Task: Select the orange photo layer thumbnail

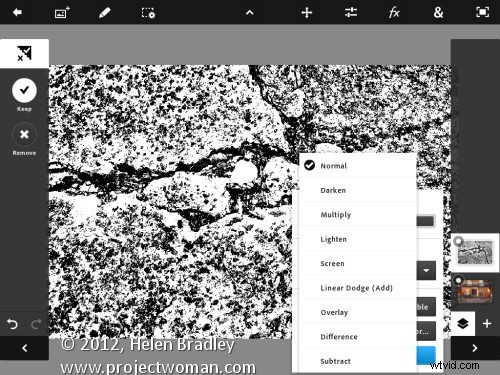Action: pyautogui.click(x=475, y=291)
